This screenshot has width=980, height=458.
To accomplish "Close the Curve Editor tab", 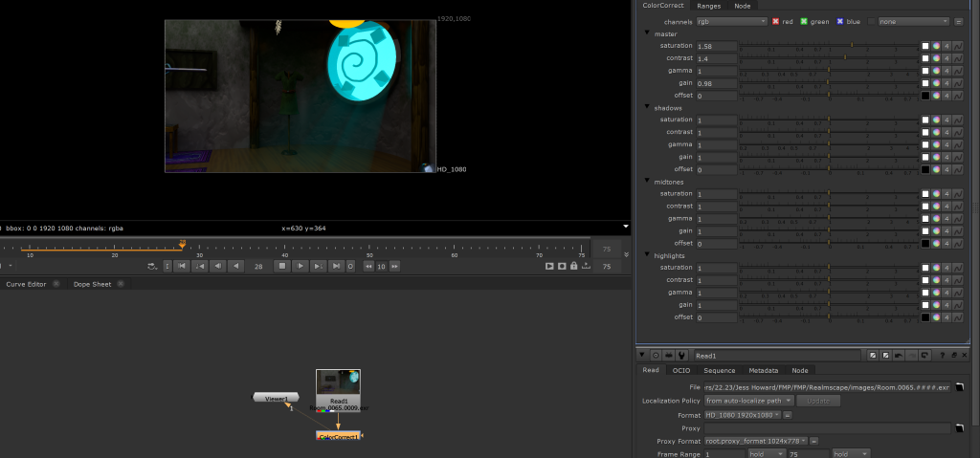I will (x=56, y=284).
